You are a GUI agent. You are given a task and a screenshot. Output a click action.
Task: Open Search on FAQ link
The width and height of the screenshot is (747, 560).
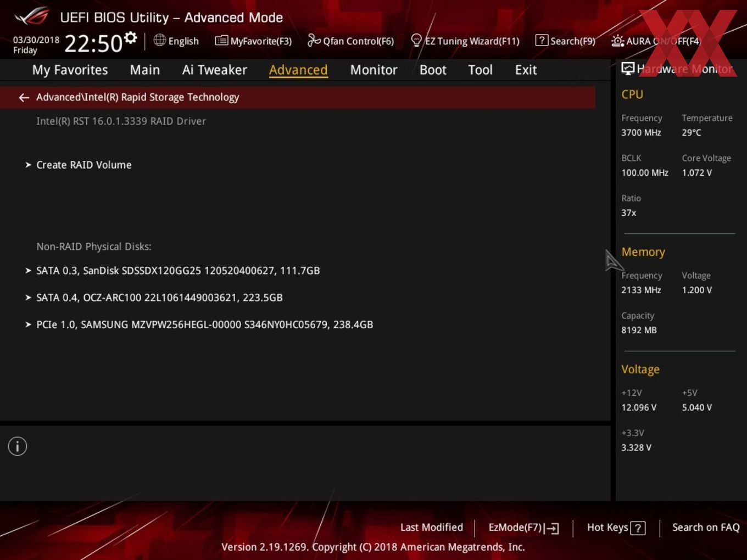coord(706,527)
